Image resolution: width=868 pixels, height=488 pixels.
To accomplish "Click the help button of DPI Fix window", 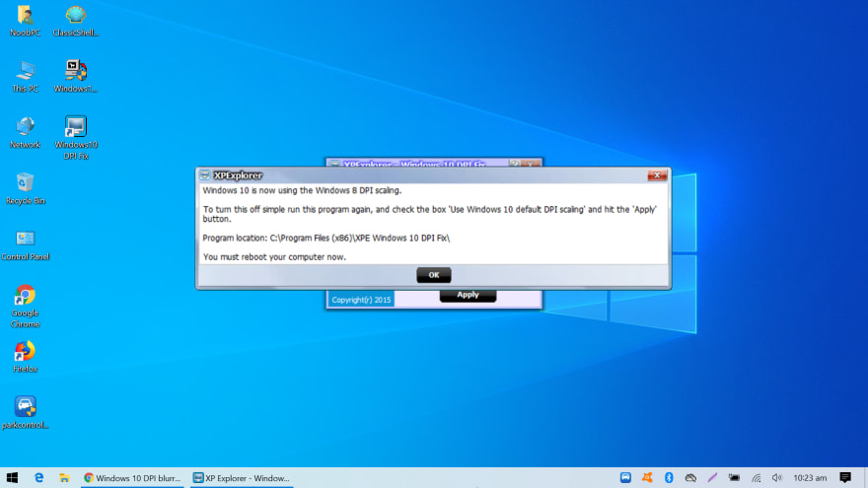I will [515, 164].
